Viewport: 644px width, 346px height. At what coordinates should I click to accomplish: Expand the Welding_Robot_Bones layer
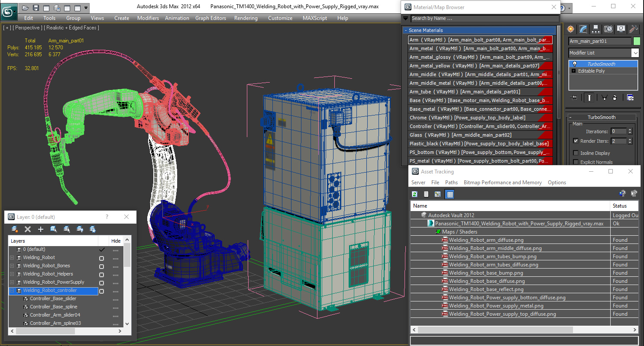click(12, 266)
